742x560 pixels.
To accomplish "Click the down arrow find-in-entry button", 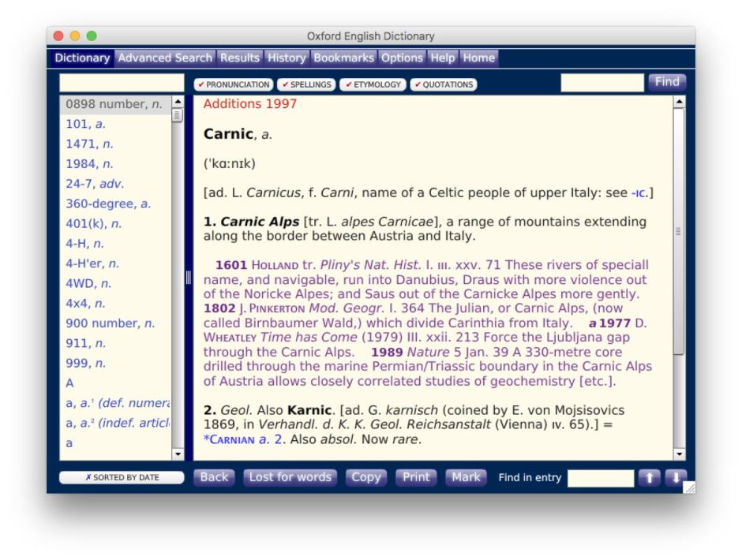I will tap(676, 478).
